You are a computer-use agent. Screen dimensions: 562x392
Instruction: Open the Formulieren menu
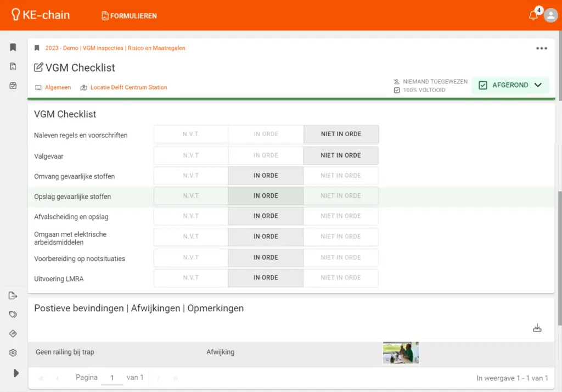[129, 16]
